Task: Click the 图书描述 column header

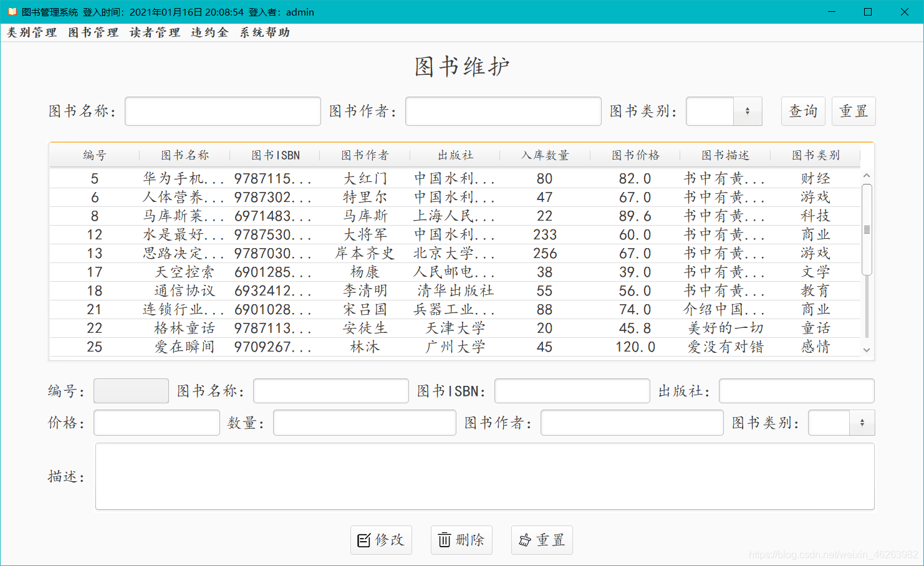Action: click(725, 155)
